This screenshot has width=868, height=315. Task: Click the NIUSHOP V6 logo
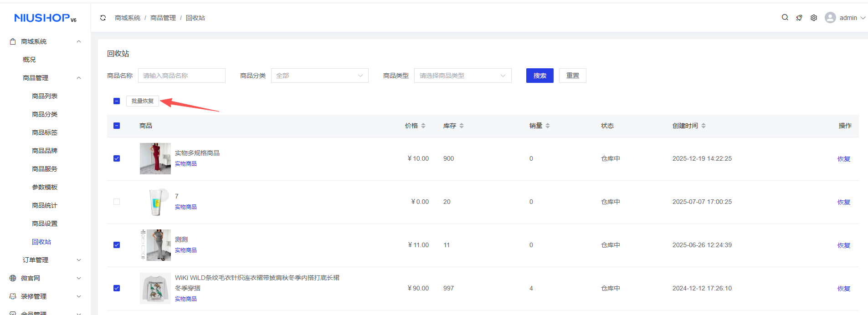pyautogui.click(x=45, y=18)
